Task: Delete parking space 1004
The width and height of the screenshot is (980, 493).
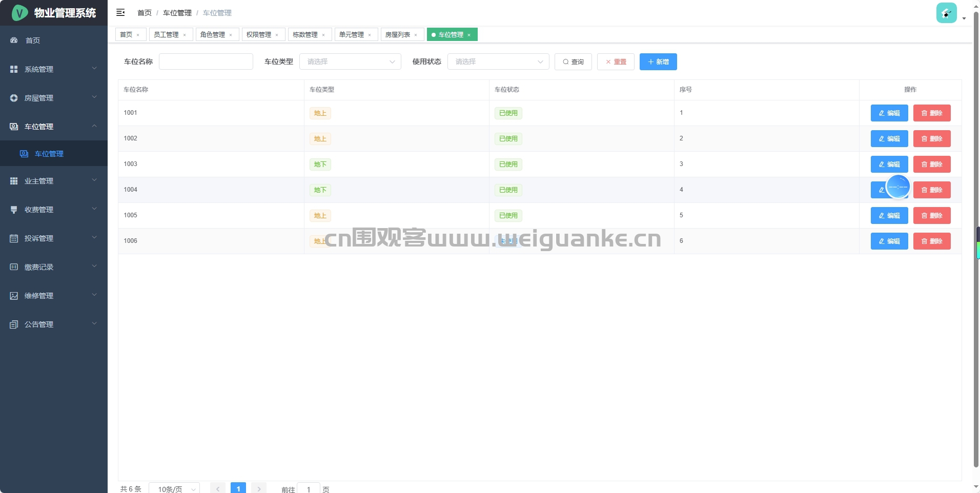Action: coord(932,190)
